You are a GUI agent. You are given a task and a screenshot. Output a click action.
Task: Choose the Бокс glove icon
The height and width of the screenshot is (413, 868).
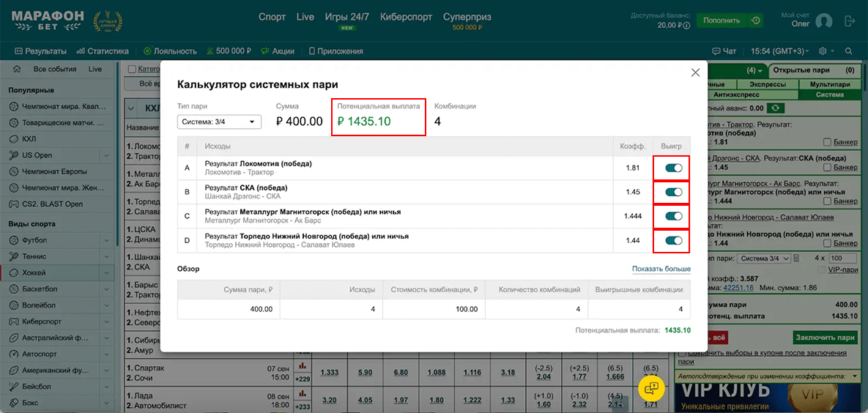coord(14,402)
